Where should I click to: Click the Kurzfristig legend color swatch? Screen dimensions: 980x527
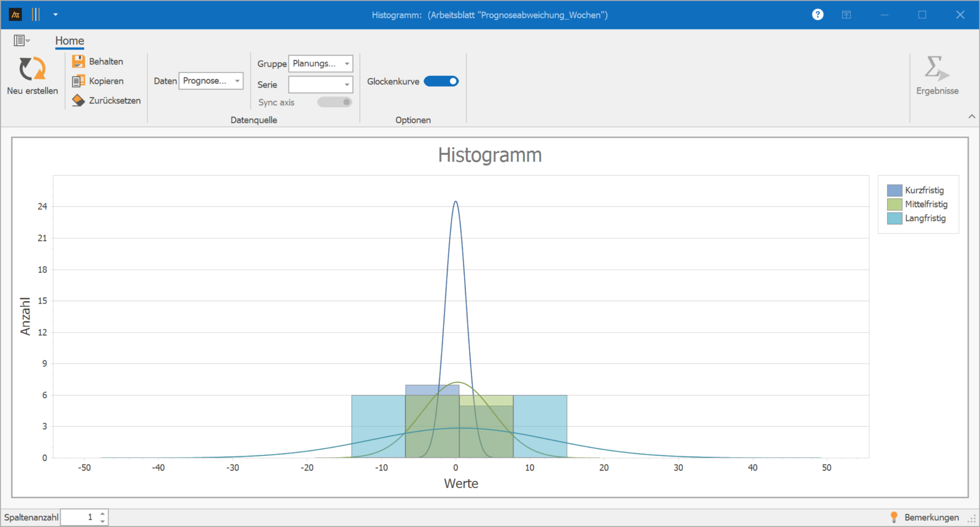(x=894, y=190)
